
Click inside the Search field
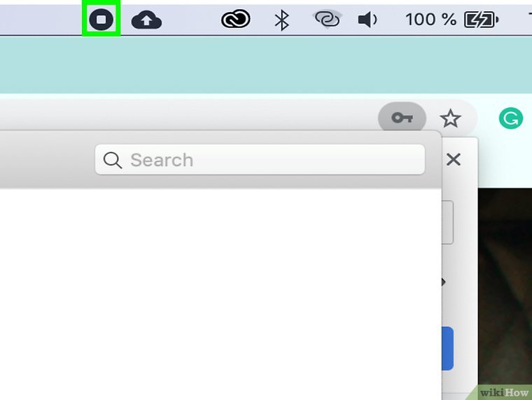click(x=260, y=160)
